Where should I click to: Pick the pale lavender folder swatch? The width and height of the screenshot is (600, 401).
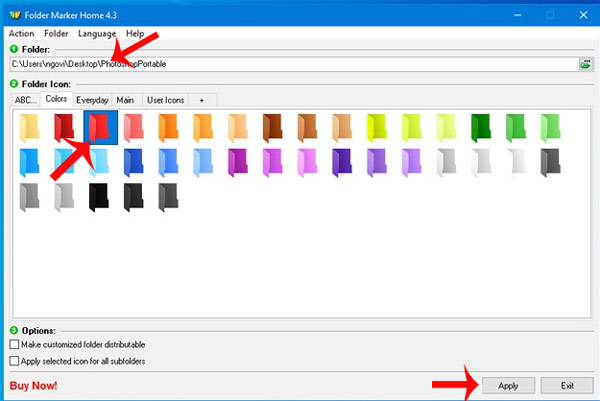411,162
